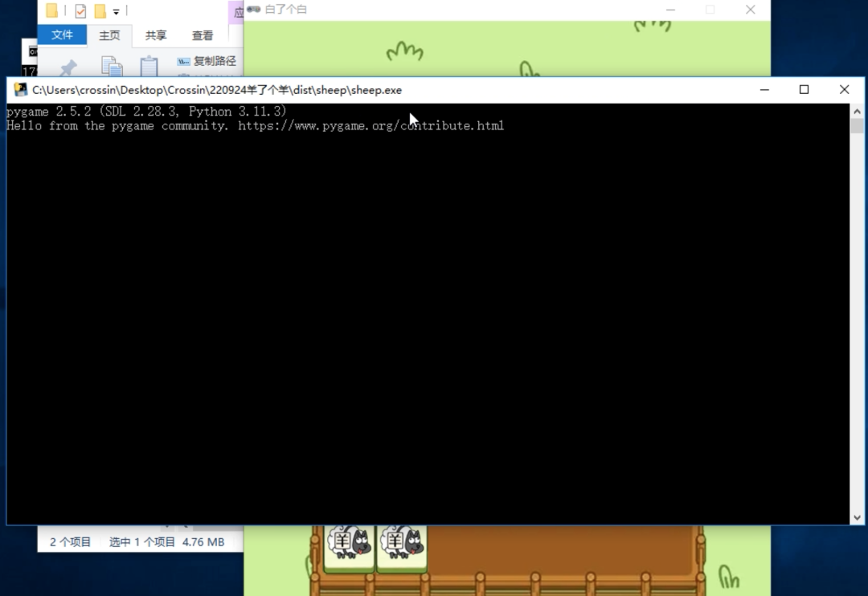The width and height of the screenshot is (868, 596).
Task: Click the Paste clipboard icon in the Explorer ribbon
Action: (x=149, y=66)
